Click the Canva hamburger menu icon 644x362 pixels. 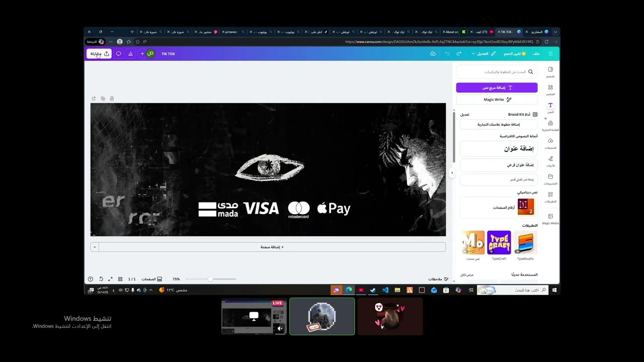click(x=550, y=54)
